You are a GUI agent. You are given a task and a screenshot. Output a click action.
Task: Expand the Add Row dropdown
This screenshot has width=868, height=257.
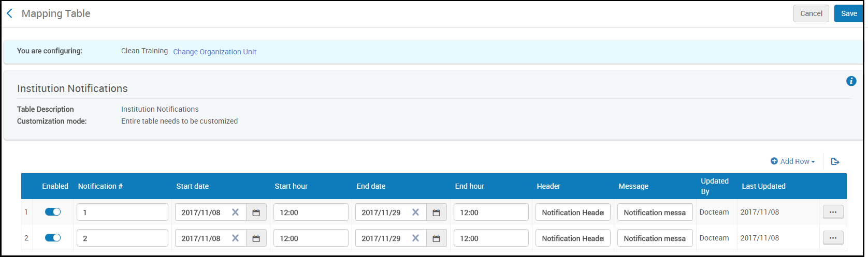(x=793, y=161)
